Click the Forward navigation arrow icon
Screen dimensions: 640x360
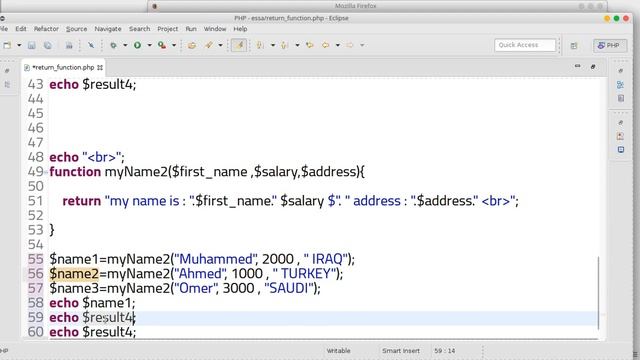pos(350,45)
